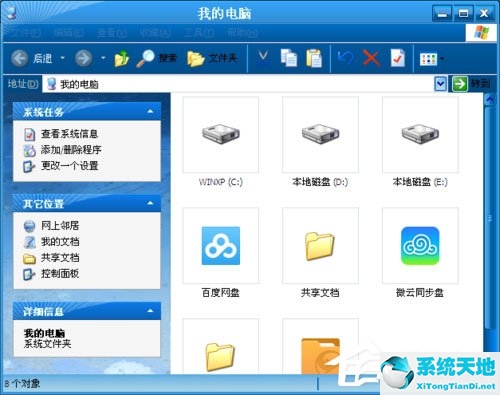Open the 文件(F) menu
Viewport: 500px width, 395px height.
[25, 33]
